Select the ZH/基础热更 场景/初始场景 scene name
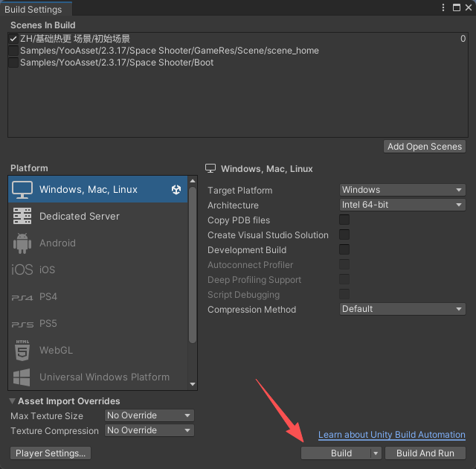Viewport: 476px width, 469px height. tap(75, 39)
